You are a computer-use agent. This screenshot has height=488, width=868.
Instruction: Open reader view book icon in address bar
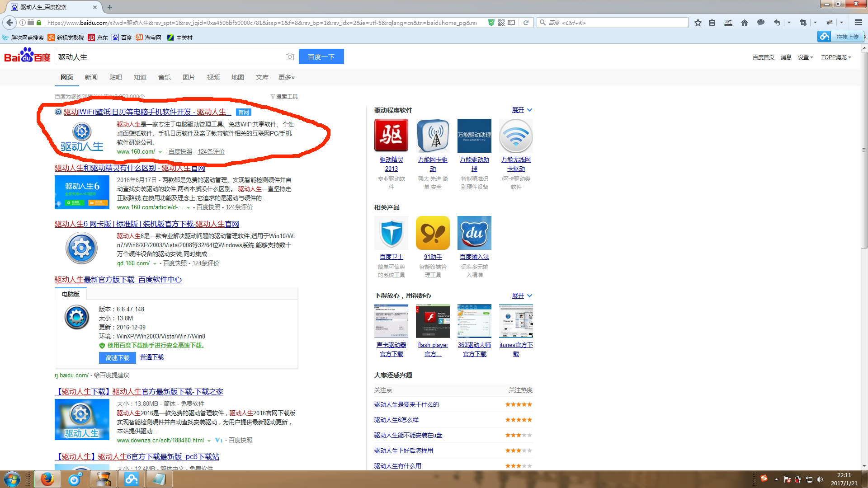(511, 23)
